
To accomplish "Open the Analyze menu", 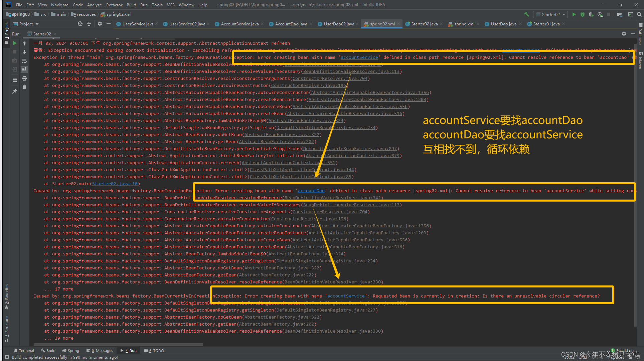I will (x=94, y=5).
